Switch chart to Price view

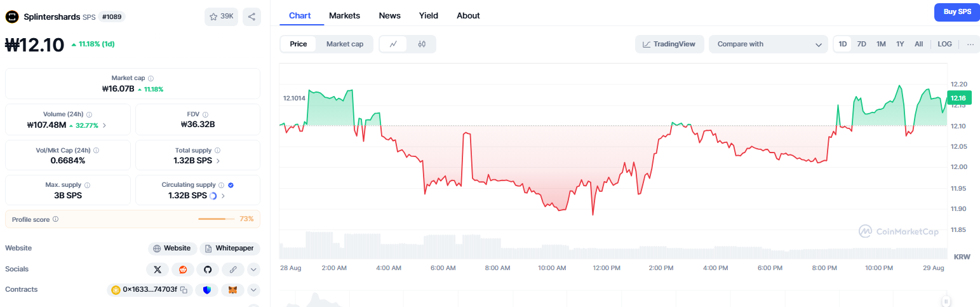[x=299, y=44]
